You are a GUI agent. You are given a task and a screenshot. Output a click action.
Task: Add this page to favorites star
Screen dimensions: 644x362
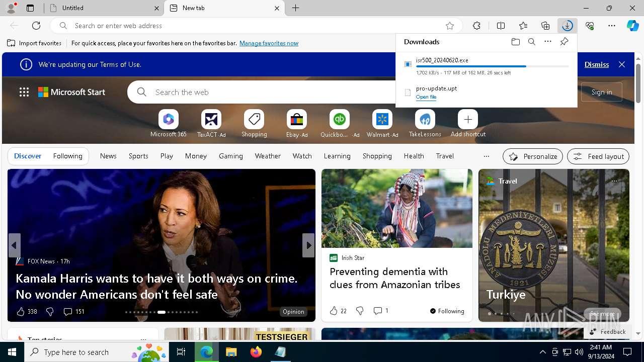tap(450, 26)
